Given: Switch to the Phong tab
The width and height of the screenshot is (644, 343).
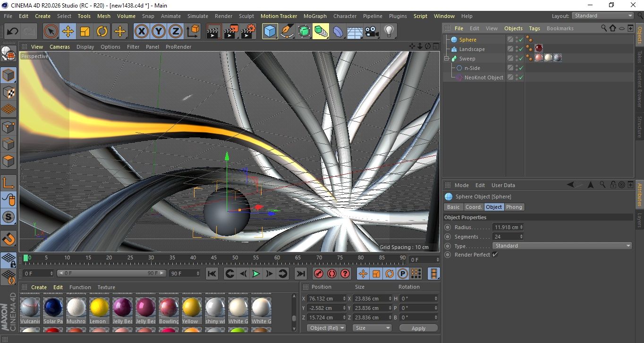Looking at the screenshot, I should pos(514,207).
